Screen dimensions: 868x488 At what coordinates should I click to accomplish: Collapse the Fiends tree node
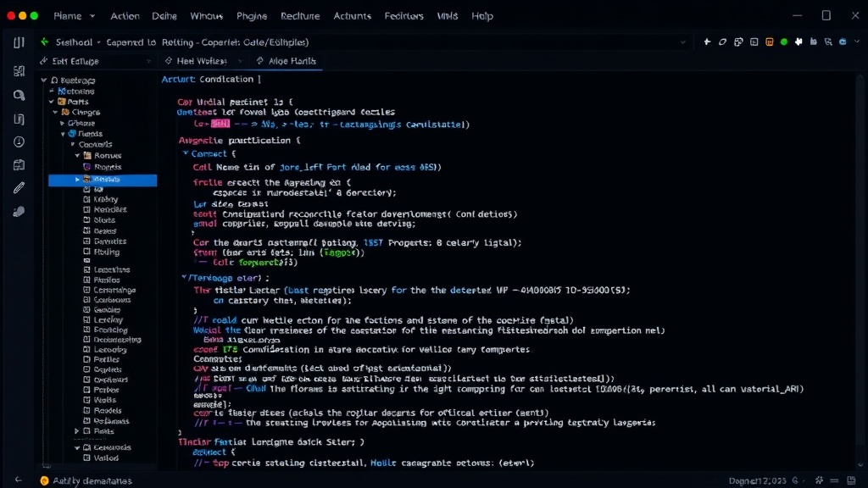pyautogui.click(x=63, y=134)
